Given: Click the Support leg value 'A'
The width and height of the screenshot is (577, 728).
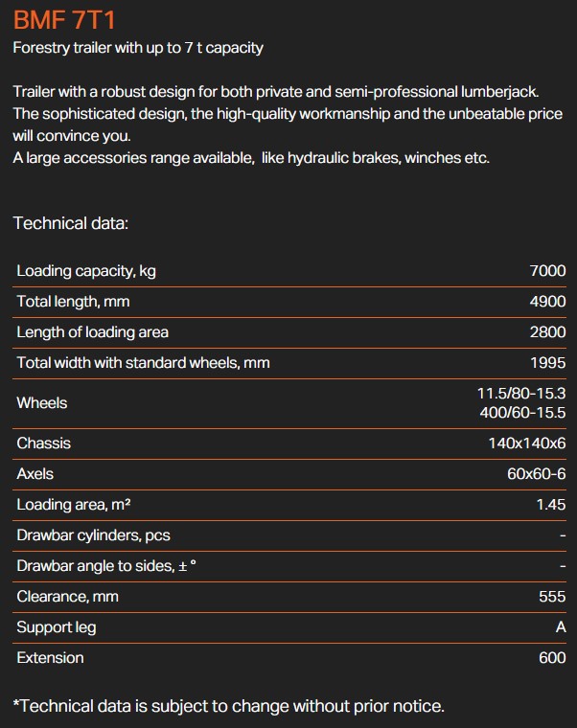Looking at the screenshot, I should click(560, 627).
